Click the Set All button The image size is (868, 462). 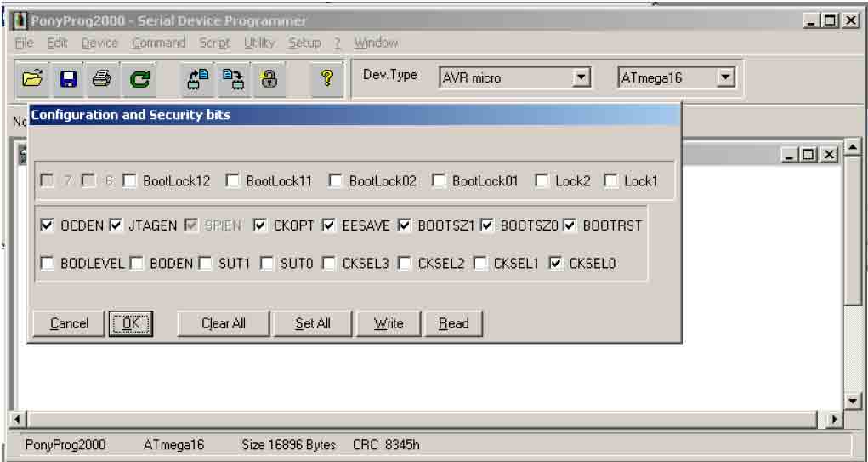313,323
